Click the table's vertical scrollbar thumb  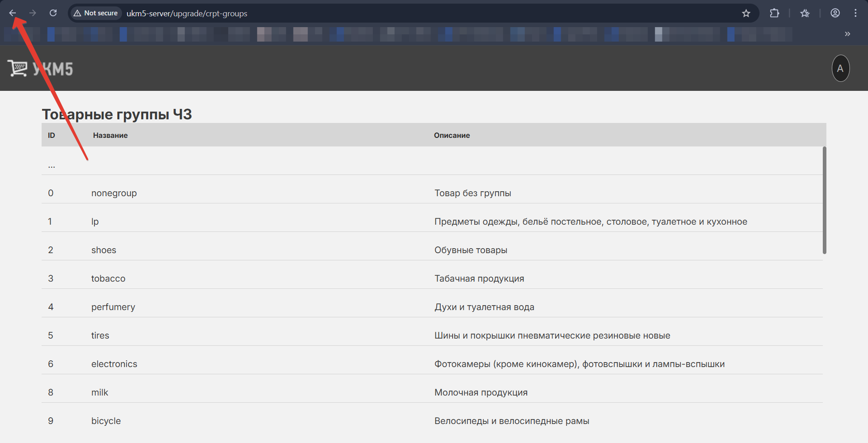click(x=824, y=200)
